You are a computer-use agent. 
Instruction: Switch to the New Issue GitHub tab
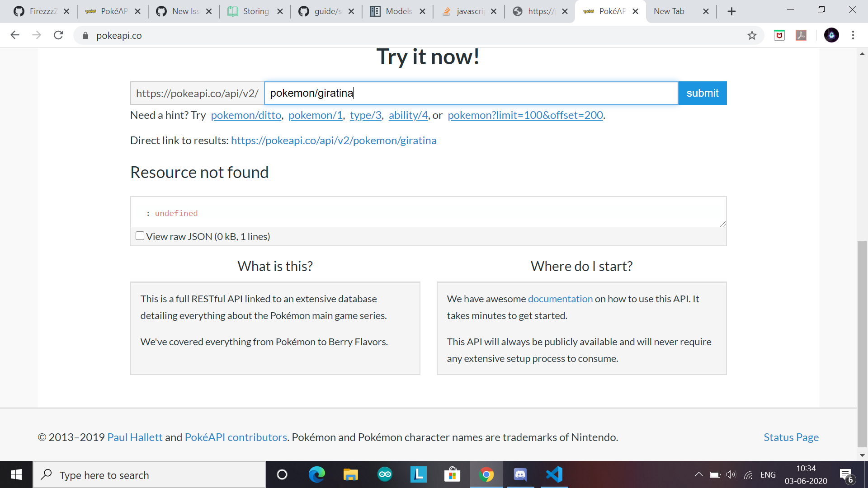coord(184,11)
